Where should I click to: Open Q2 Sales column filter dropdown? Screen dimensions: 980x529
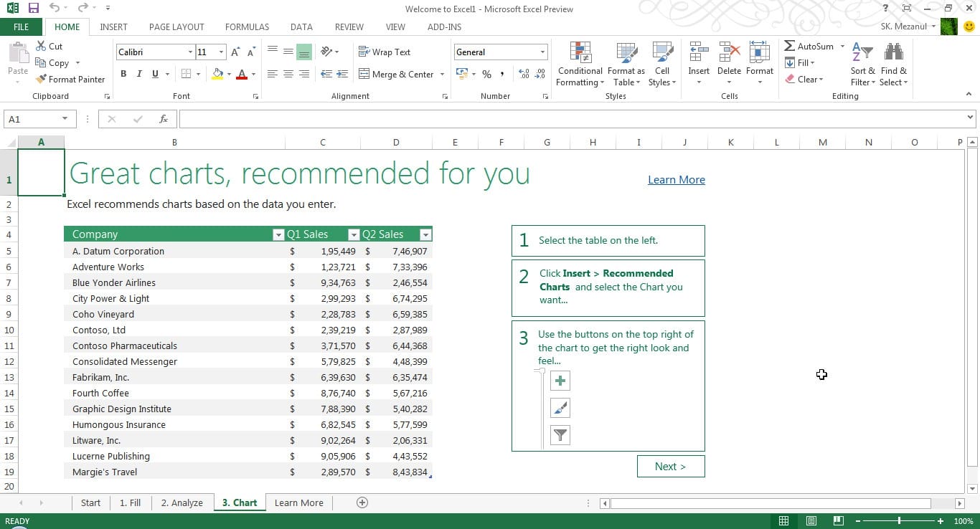425,234
